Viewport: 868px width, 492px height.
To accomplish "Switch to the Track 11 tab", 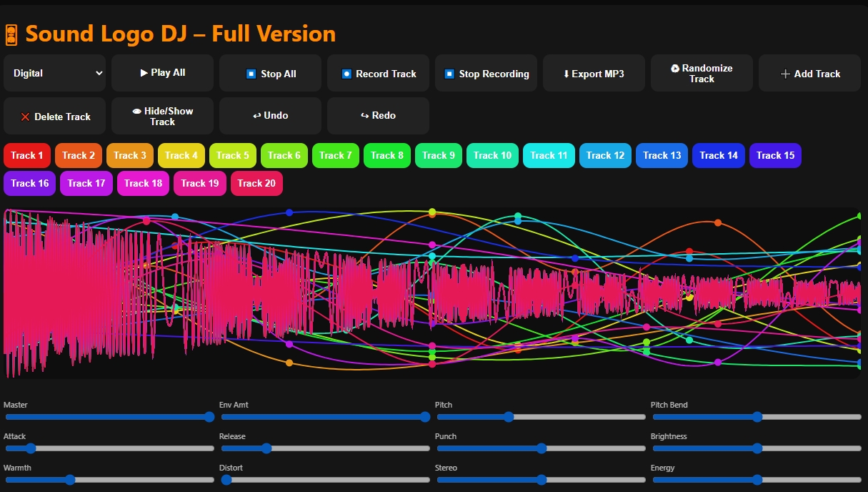I will (549, 155).
